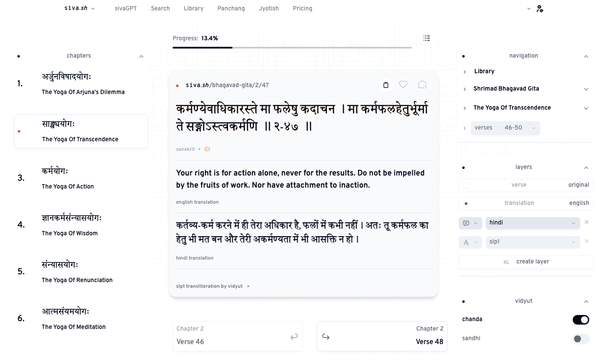Open the script-type layer icon selector
The image size is (607, 364).
470,242
